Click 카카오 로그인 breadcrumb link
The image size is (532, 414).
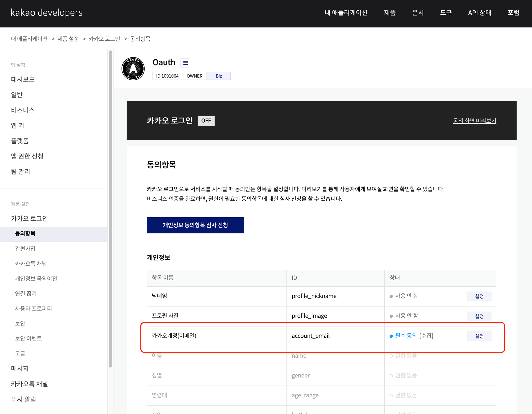click(104, 39)
